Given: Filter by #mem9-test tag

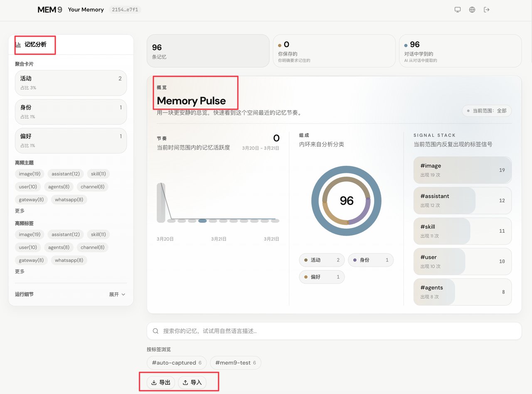Looking at the screenshot, I should click(x=236, y=363).
